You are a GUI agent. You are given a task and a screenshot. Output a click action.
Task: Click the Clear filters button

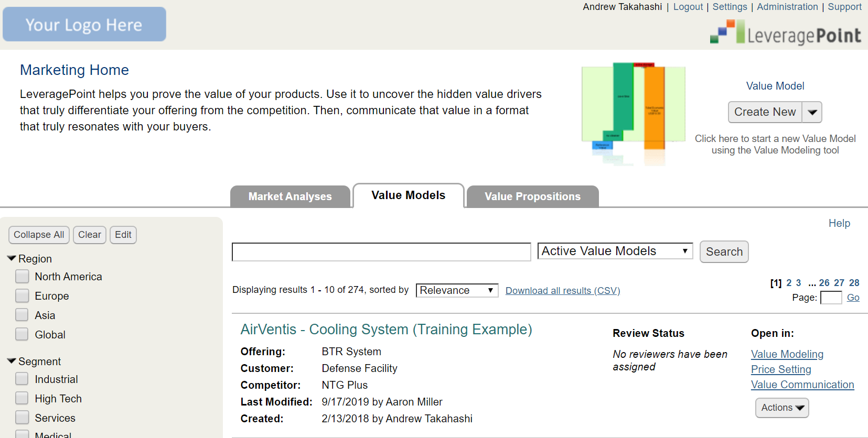click(x=90, y=235)
